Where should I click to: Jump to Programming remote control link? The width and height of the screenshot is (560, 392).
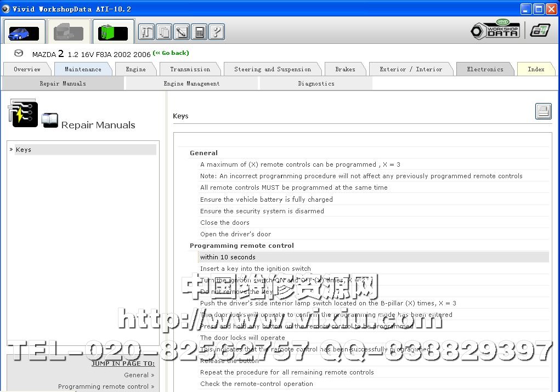click(105, 387)
